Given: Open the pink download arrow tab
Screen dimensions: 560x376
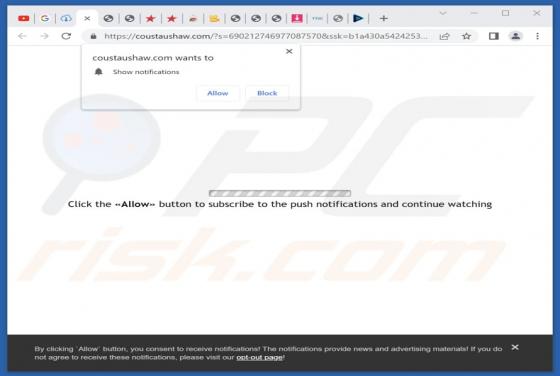Looking at the screenshot, I should pyautogui.click(x=297, y=18).
